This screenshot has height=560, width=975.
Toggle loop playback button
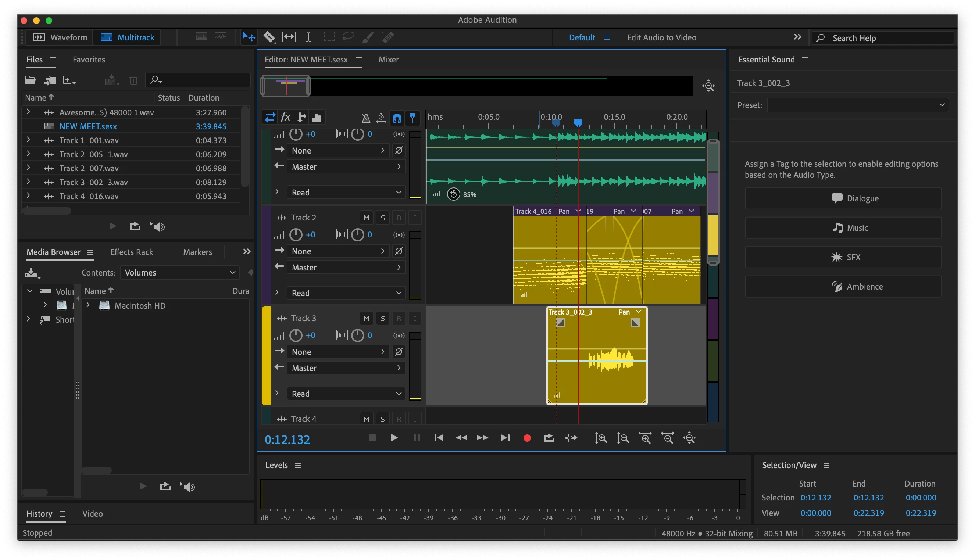549,438
